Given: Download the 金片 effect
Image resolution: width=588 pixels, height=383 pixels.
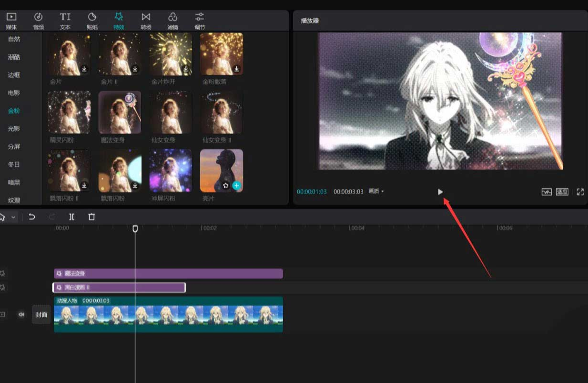Looking at the screenshot, I should click(x=84, y=69).
